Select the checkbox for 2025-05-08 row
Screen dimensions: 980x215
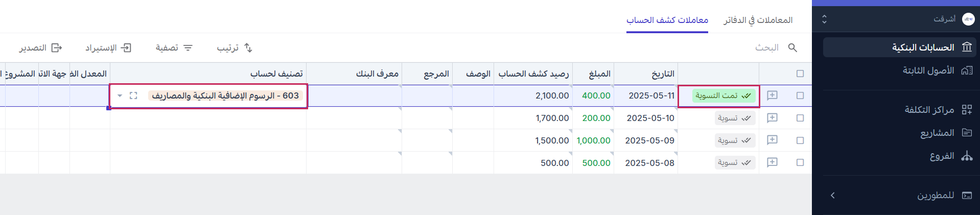pyautogui.click(x=800, y=162)
